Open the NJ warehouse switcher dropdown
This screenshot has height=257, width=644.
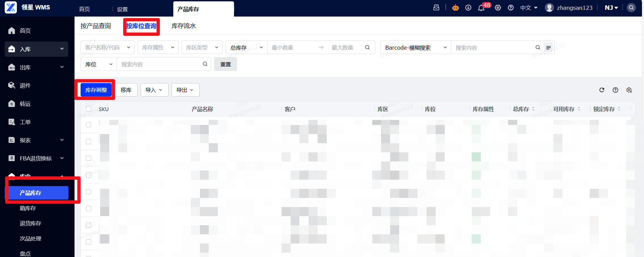[x=611, y=7]
